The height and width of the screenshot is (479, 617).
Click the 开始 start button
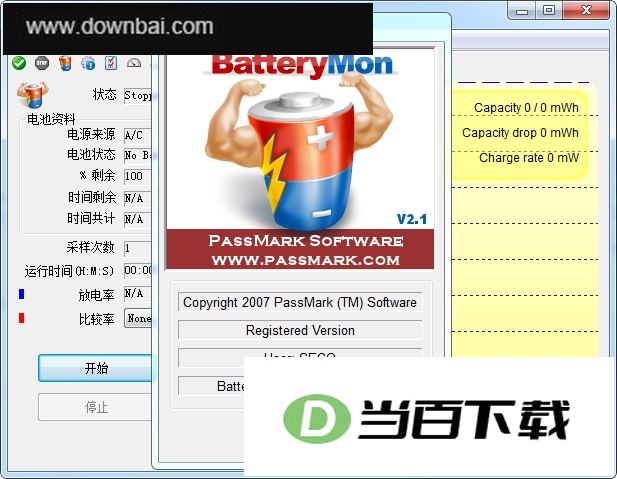(95, 368)
